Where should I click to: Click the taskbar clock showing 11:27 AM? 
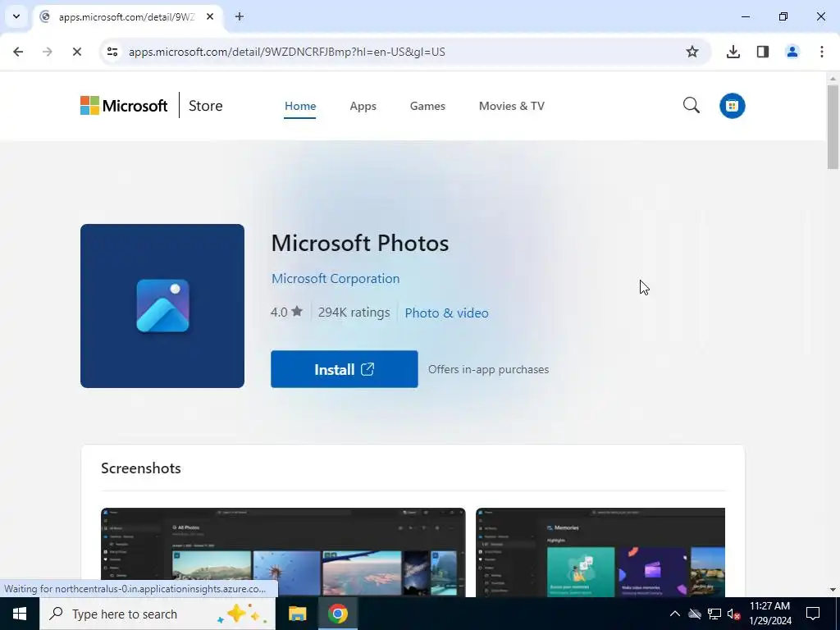pyautogui.click(x=769, y=614)
